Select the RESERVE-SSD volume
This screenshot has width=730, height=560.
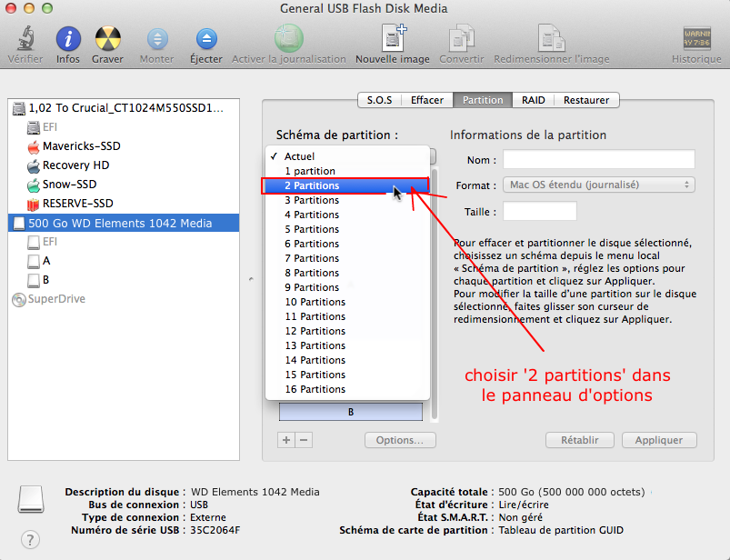point(77,204)
